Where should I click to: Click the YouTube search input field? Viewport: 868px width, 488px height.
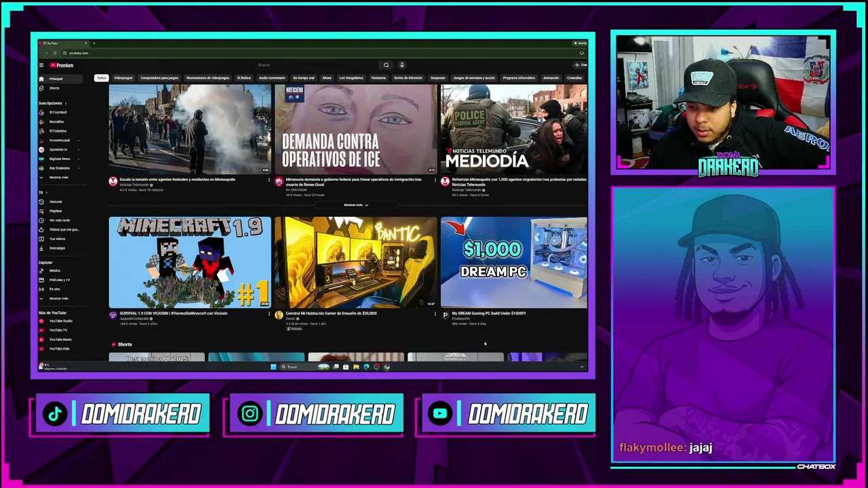pos(316,65)
